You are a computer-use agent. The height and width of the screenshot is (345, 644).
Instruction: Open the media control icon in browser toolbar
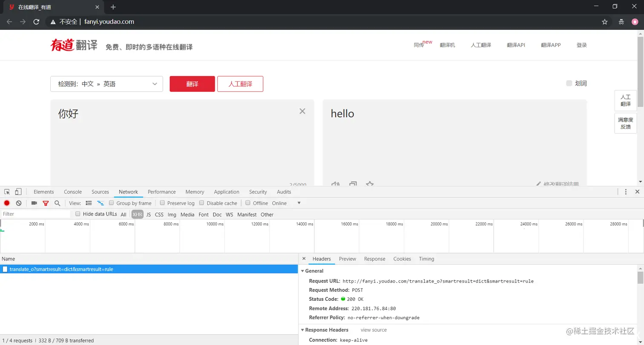[x=621, y=22]
